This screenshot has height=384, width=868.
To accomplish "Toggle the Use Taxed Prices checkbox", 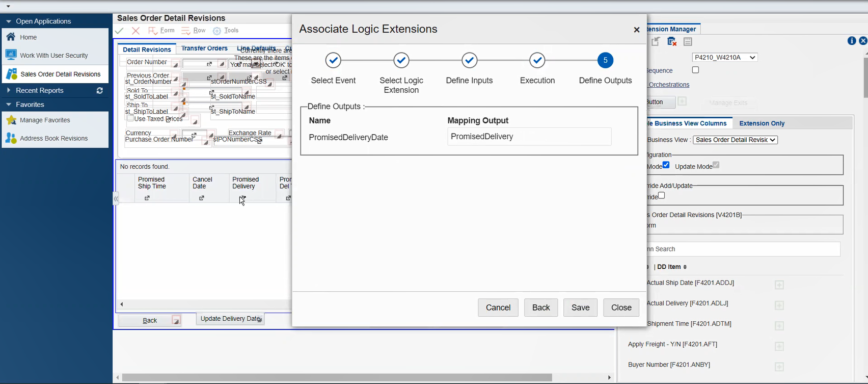I will pos(131,118).
